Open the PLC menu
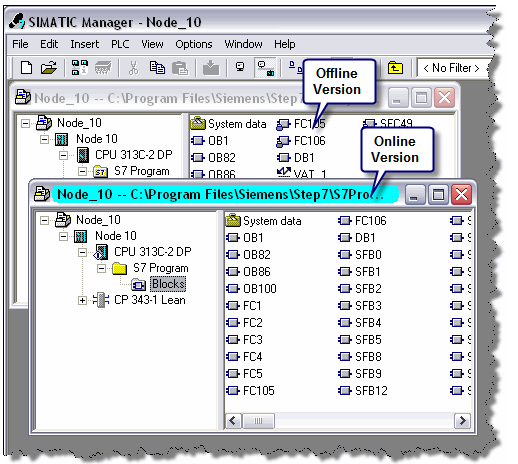518x464 pixels. point(120,44)
